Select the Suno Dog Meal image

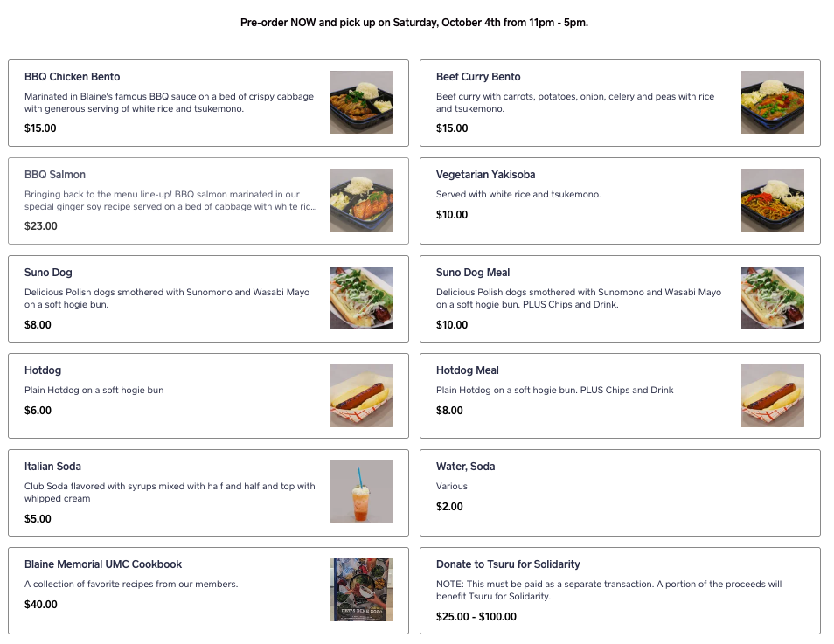tap(772, 298)
